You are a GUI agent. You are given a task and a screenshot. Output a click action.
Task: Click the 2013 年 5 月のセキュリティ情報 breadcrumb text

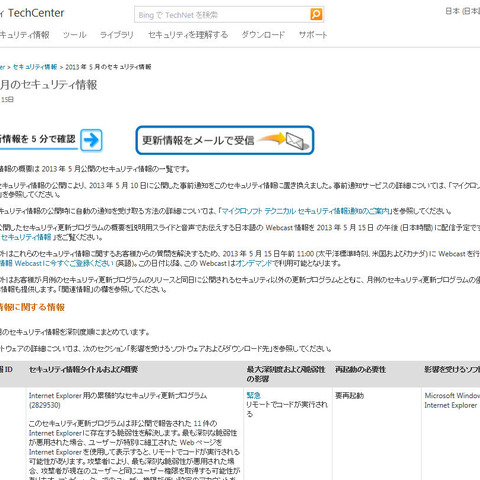point(108,67)
